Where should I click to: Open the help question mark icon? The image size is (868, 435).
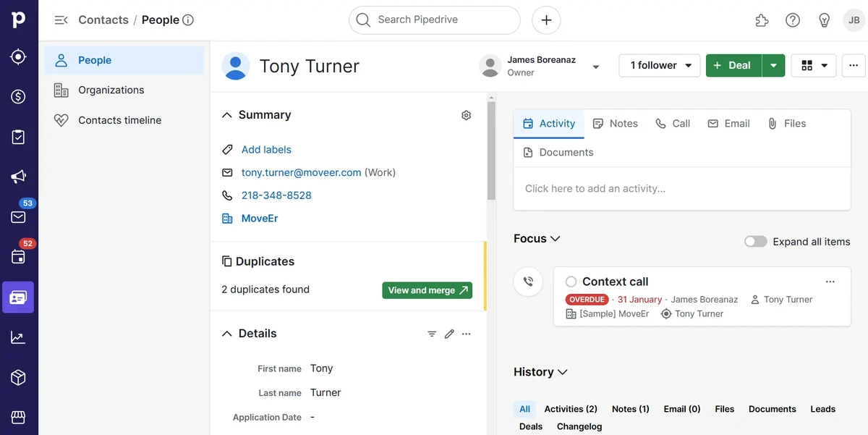(793, 20)
